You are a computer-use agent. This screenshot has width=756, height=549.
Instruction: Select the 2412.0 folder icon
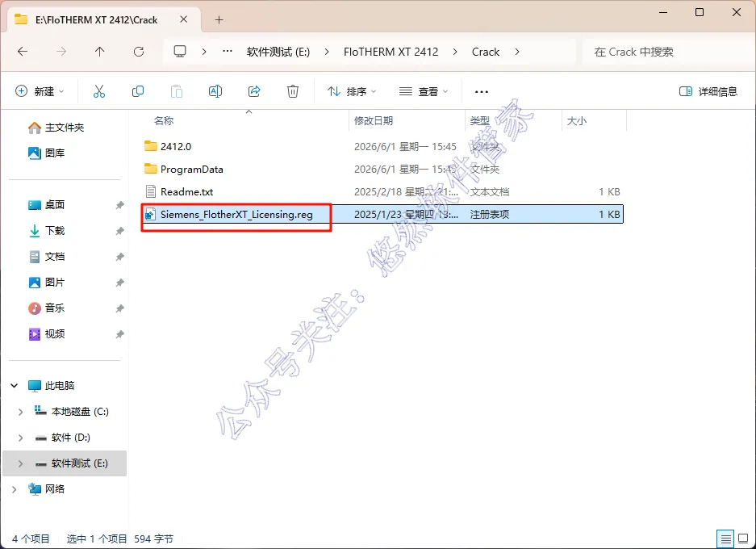[151, 146]
